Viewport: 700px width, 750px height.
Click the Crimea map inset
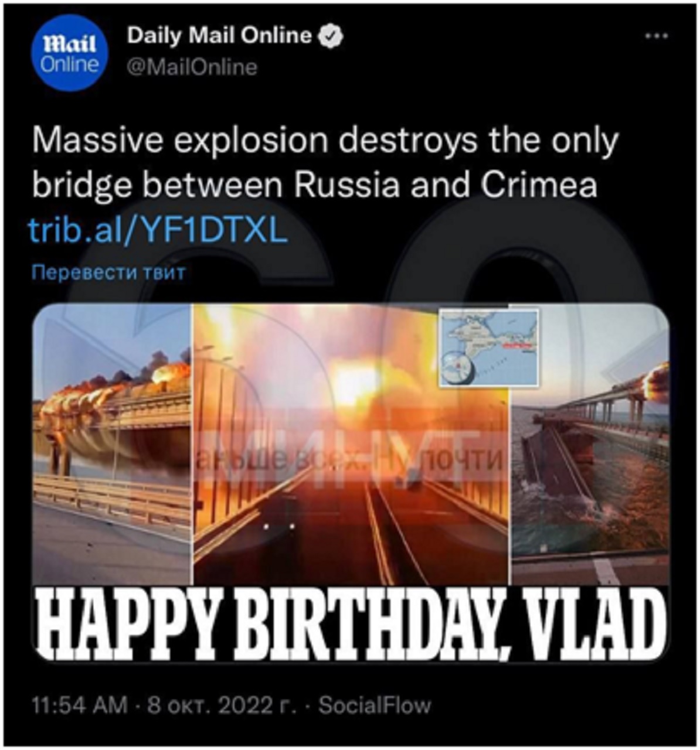489,347
